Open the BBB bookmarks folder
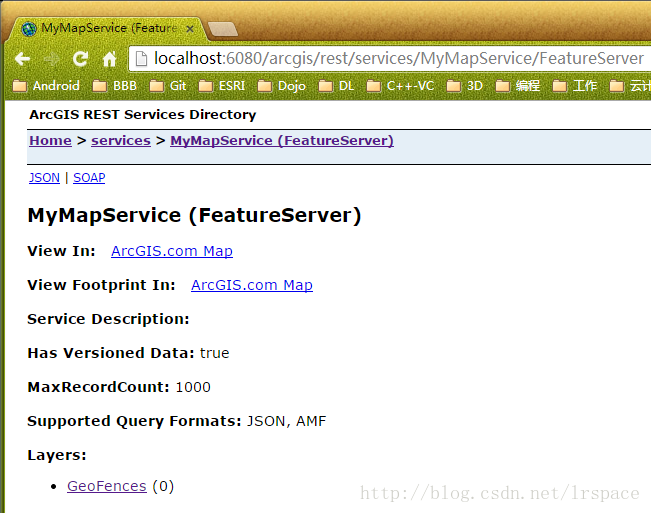This screenshot has height=513, width=651. pyautogui.click(x=115, y=86)
